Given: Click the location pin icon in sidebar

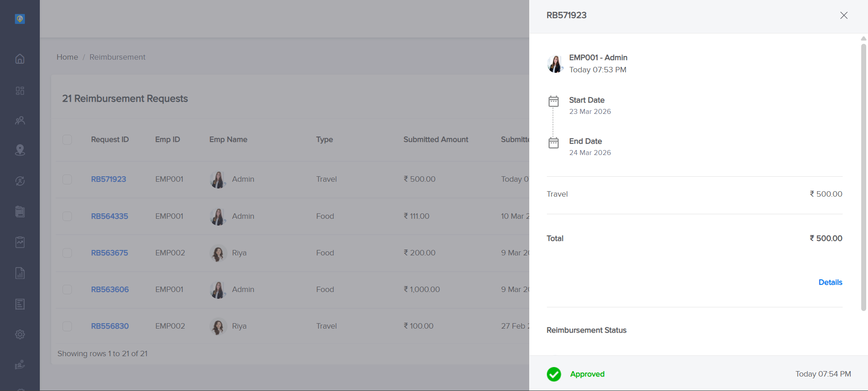Looking at the screenshot, I should pyautogui.click(x=20, y=150).
